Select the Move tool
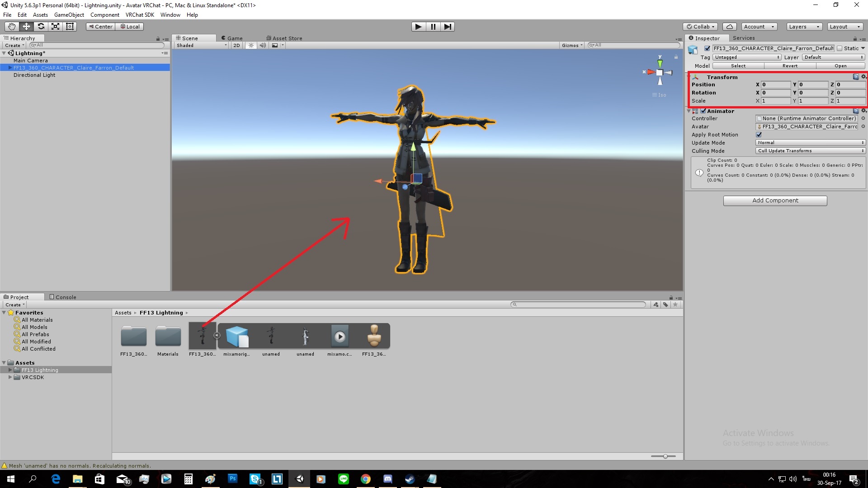This screenshot has height=488, width=868. 26,27
